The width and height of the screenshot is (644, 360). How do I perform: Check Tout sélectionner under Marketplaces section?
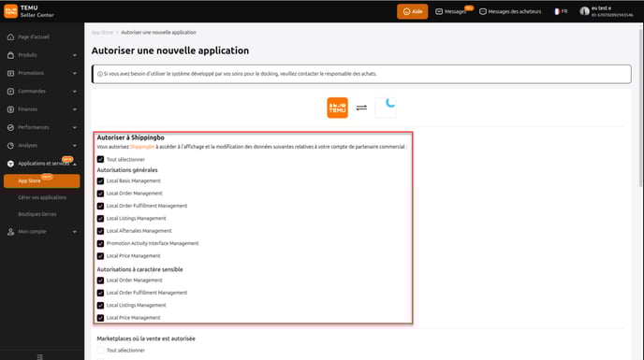coord(101,350)
